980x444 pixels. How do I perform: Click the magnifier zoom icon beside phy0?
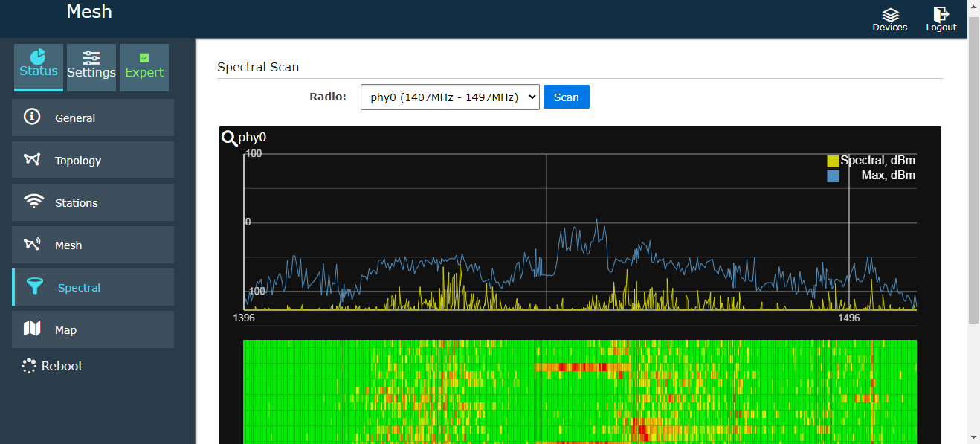tap(229, 138)
